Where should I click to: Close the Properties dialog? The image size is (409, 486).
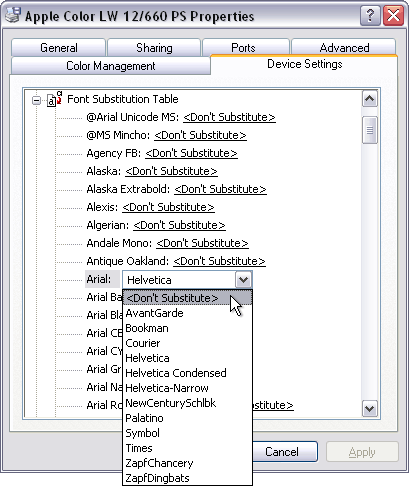pos(393,15)
